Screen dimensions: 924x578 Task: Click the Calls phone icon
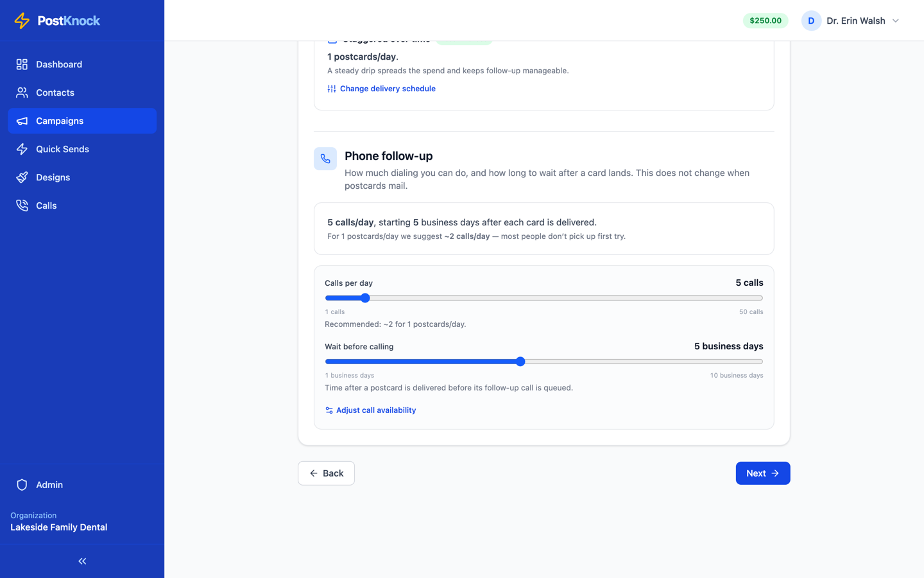point(22,206)
